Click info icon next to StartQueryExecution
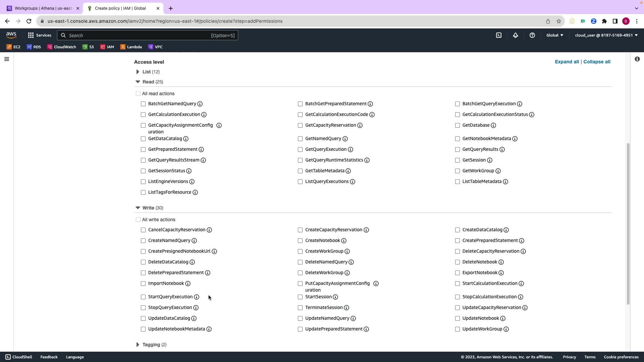 pyautogui.click(x=197, y=297)
